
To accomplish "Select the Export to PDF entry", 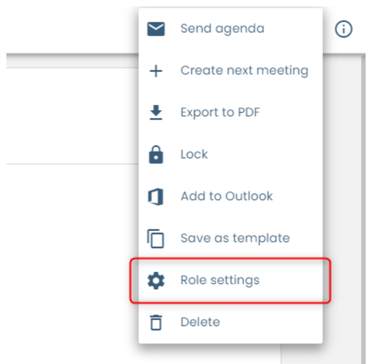I will coord(220,113).
